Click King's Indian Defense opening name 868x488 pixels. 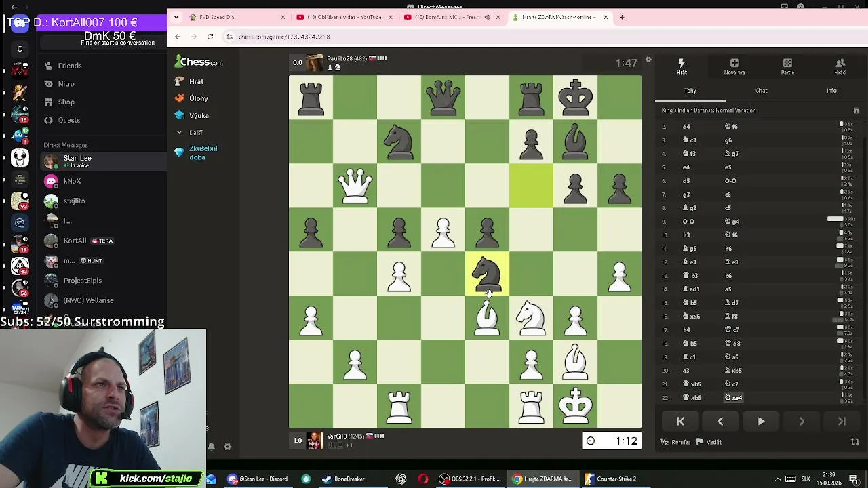coord(709,110)
